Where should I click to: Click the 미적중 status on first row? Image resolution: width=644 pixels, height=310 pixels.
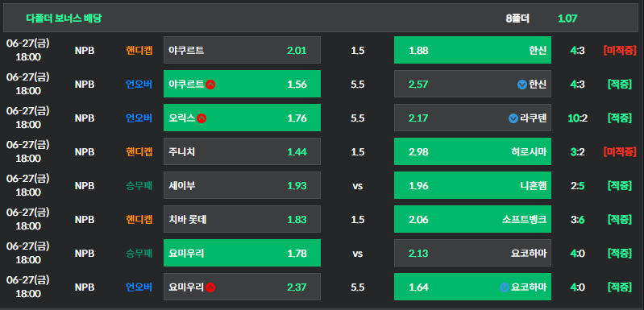click(620, 51)
